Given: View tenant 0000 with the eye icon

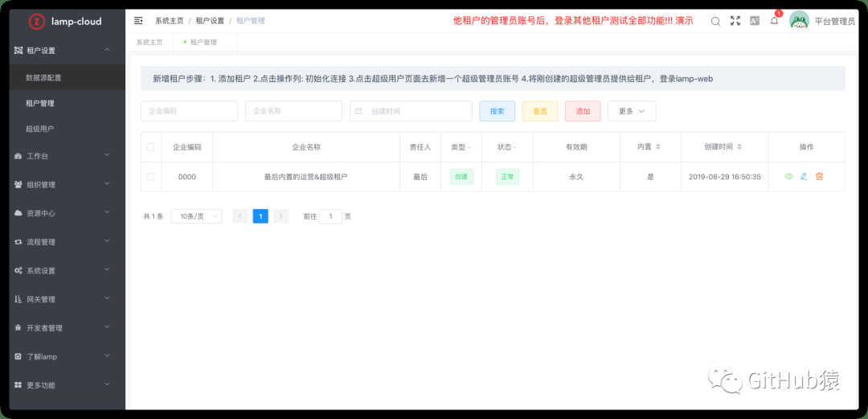Looking at the screenshot, I should point(789,176).
